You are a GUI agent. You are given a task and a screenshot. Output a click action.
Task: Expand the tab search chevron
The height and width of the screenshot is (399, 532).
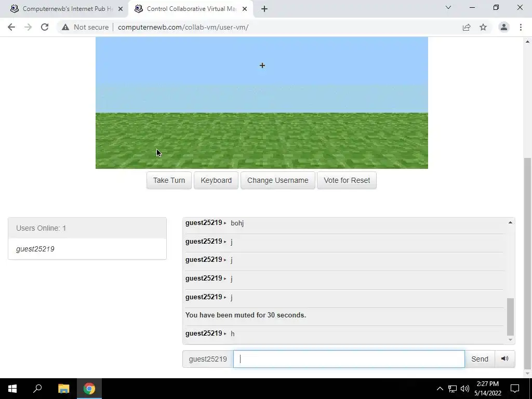(x=448, y=7)
